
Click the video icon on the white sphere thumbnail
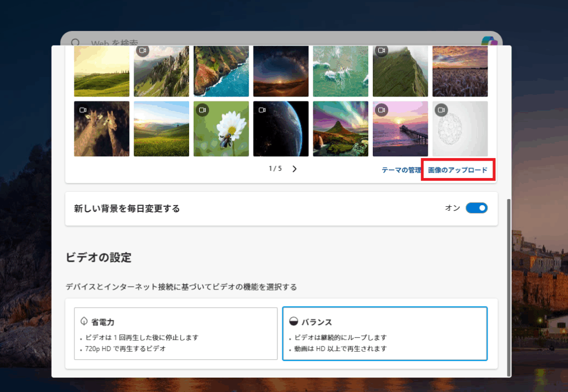pos(442,110)
